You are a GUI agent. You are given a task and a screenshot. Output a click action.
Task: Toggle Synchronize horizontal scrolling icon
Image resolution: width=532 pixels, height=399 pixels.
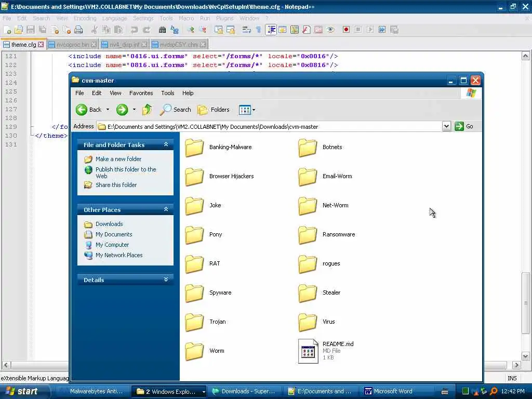pyautogui.click(x=231, y=30)
